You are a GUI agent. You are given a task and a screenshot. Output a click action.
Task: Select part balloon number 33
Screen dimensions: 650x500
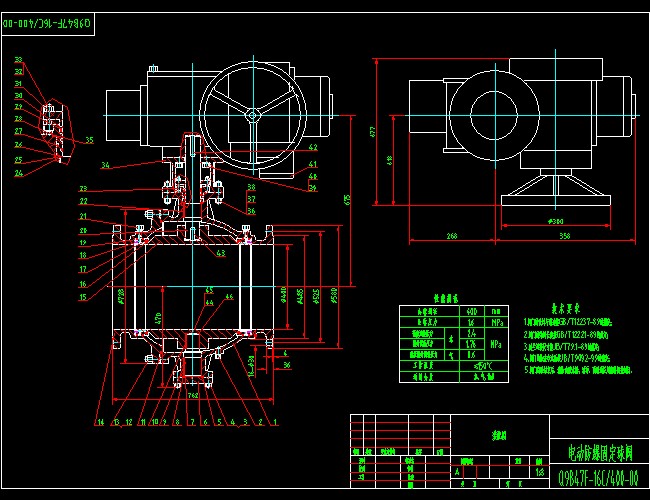coord(18,59)
